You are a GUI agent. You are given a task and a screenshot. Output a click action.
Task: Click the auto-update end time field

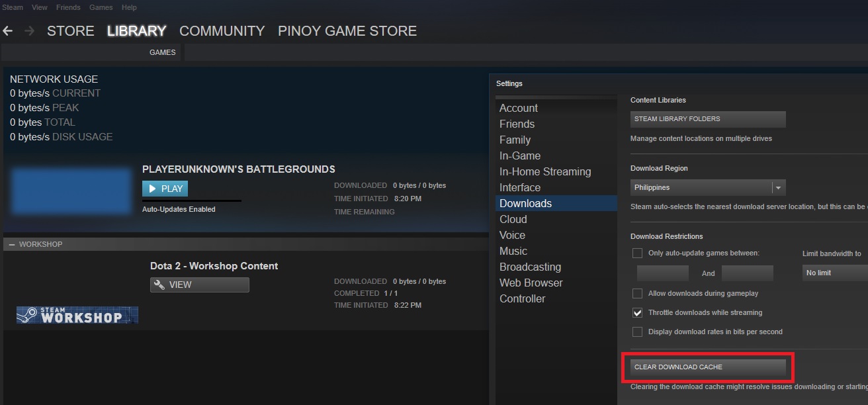(748, 273)
